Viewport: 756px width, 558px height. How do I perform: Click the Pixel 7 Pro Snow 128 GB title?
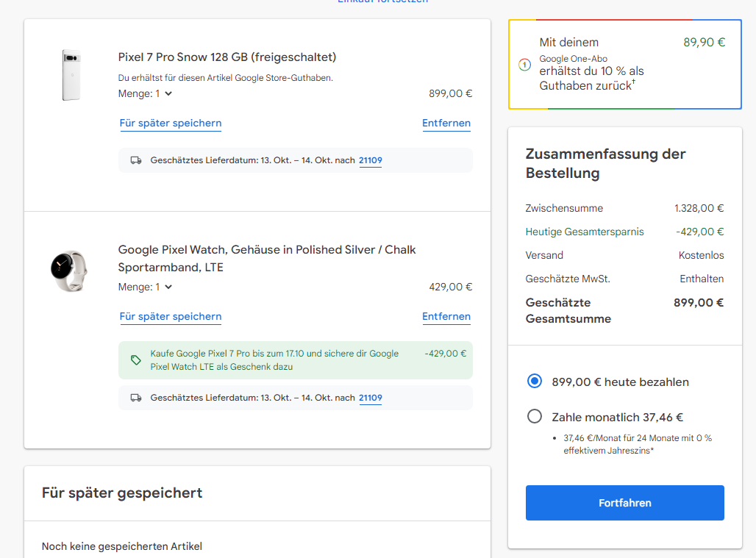click(x=227, y=57)
